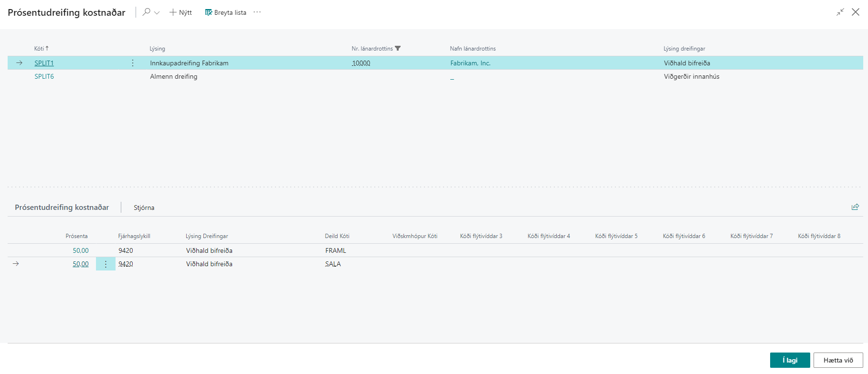Open row menu for the SALA line
Viewport: 868px width, 374px height.
pyautogui.click(x=106, y=264)
